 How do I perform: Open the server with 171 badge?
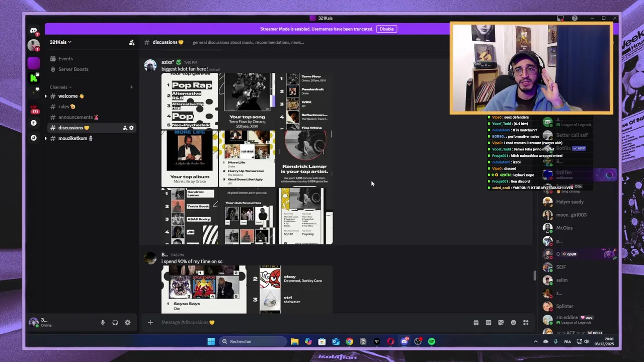pos(34,110)
